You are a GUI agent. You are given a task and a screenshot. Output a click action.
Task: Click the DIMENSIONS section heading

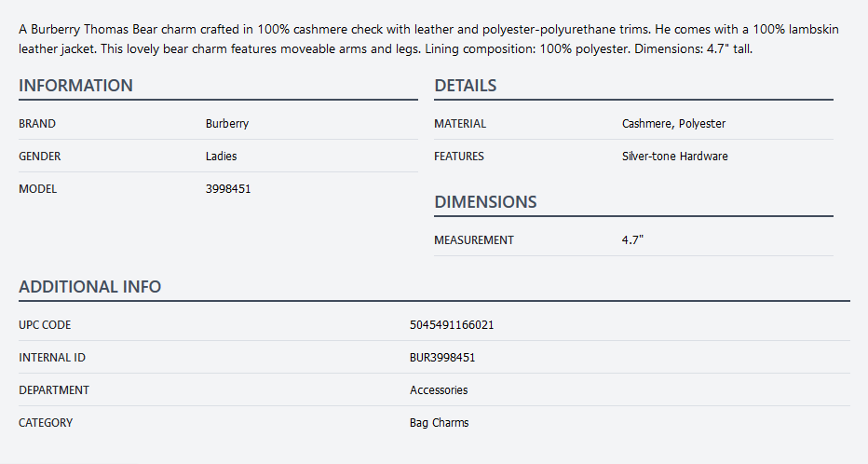tap(485, 202)
